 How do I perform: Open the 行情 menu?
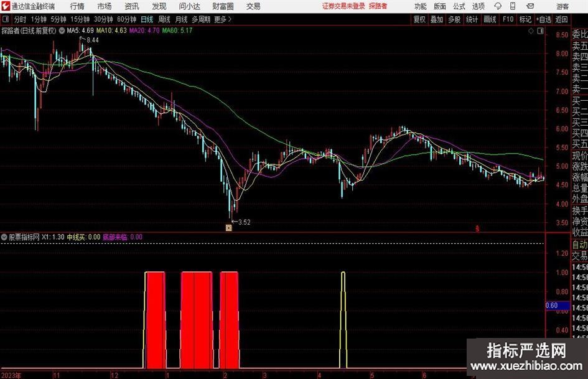[77, 6]
